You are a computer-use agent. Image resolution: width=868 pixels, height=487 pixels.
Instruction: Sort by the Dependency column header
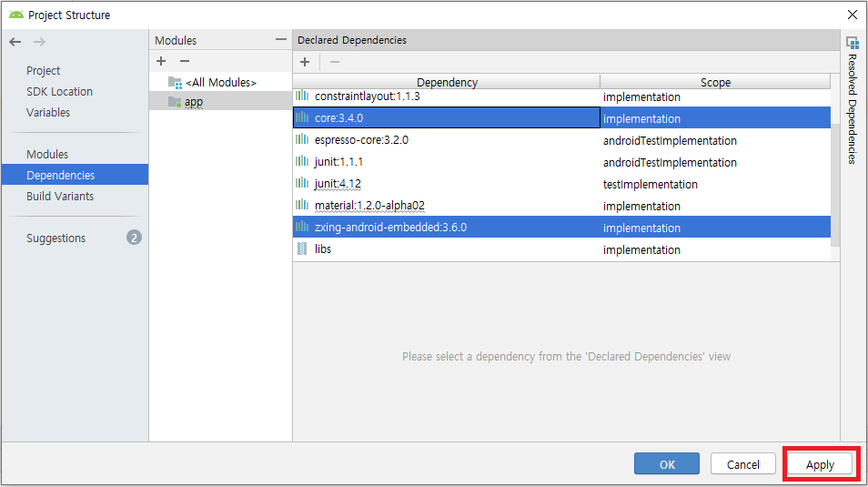coord(447,82)
